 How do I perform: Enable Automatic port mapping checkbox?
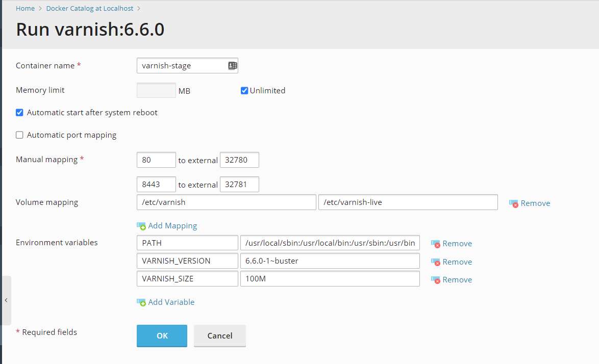pos(19,135)
